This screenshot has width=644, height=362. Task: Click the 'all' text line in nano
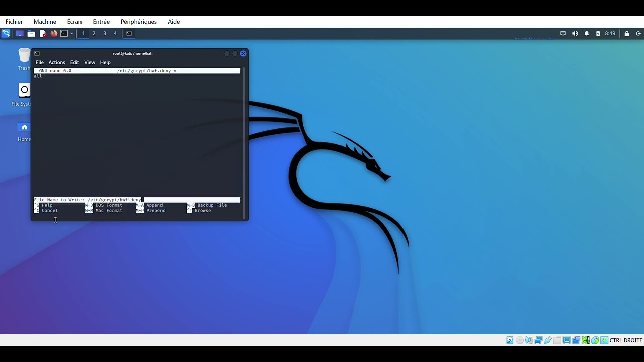[38, 76]
